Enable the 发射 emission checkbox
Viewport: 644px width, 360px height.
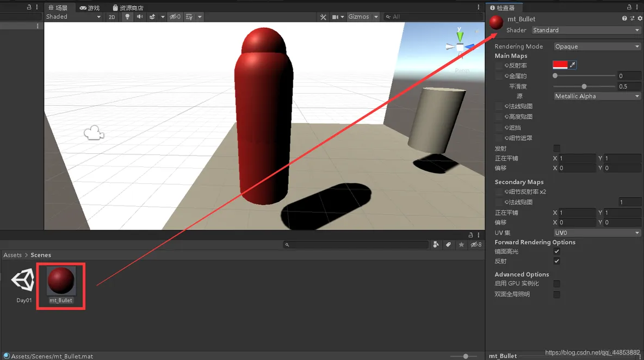point(557,148)
